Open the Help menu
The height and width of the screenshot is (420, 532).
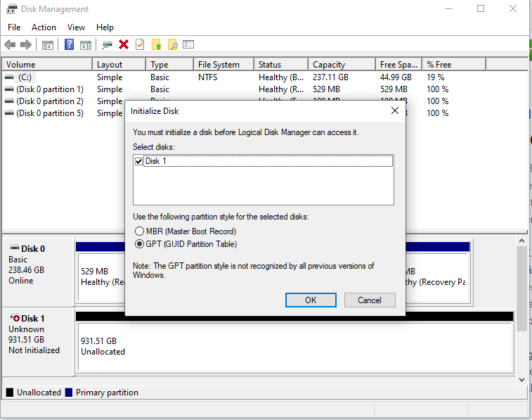point(105,27)
